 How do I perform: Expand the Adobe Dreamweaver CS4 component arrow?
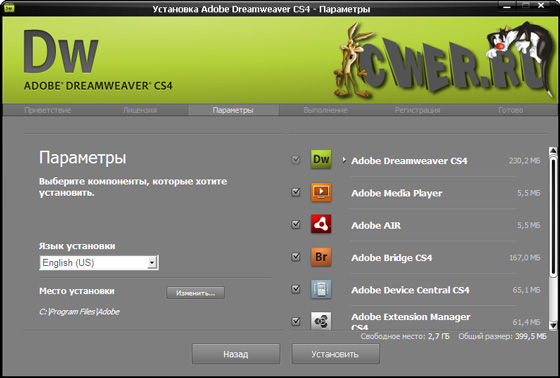(x=344, y=160)
